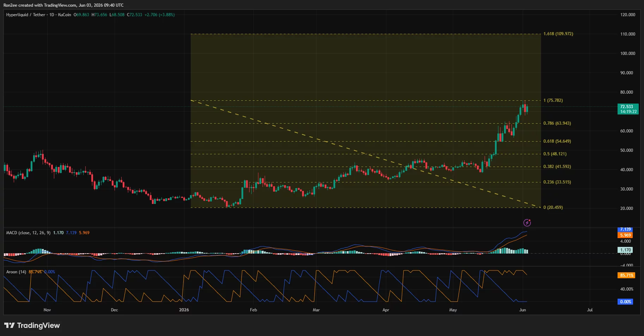The image size is (644, 336).
Task: Click the purple lightning bolt event icon
Action: point(527,223)
